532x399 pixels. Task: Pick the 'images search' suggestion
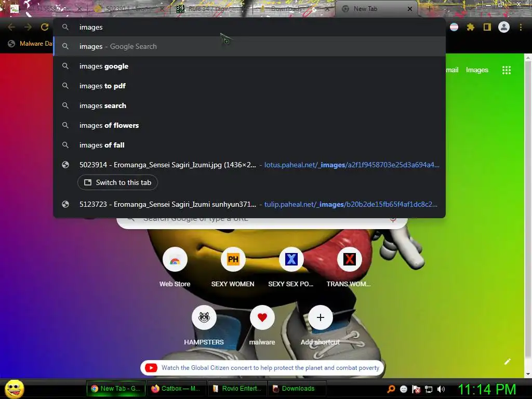pyautogui.click(x=249, y=105)
